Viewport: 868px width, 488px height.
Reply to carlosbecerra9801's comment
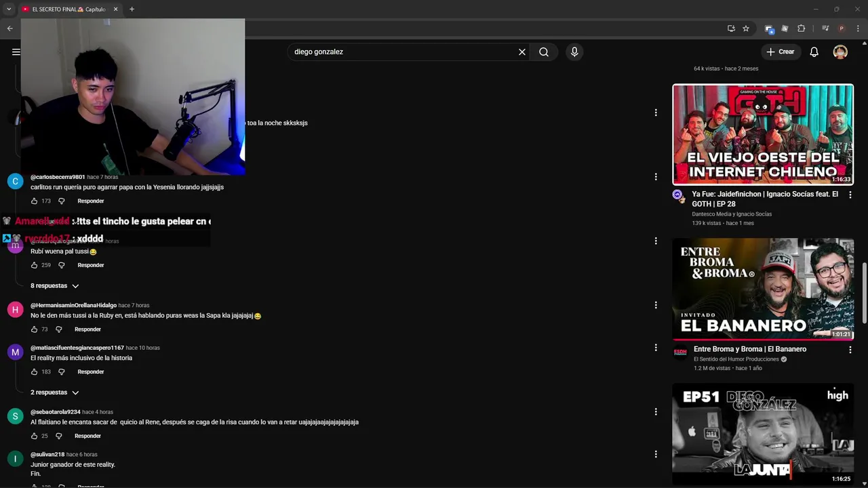(91, 201)
